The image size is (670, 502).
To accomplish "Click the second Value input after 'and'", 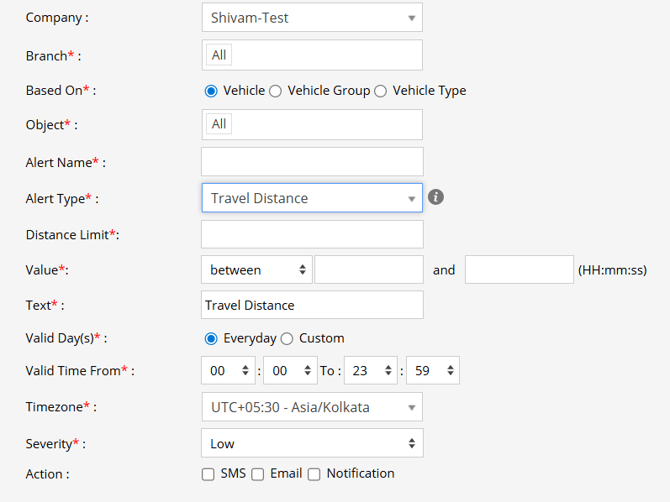I will tap(518, 270).
